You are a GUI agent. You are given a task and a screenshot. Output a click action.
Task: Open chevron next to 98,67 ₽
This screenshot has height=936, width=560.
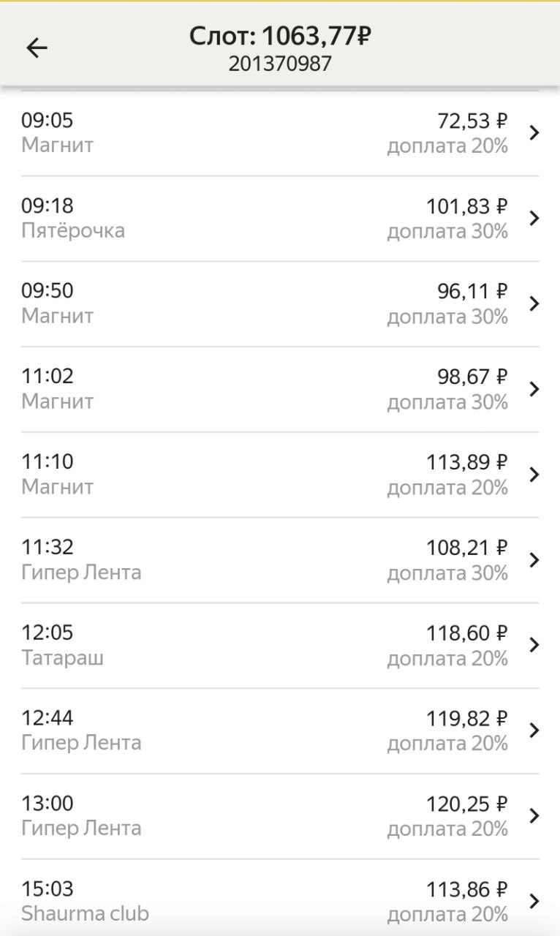pyautogui.click(x=534, y=389)
